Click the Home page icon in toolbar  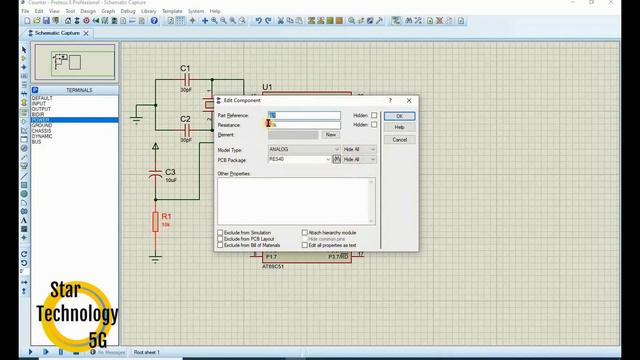tap(68, 20)
